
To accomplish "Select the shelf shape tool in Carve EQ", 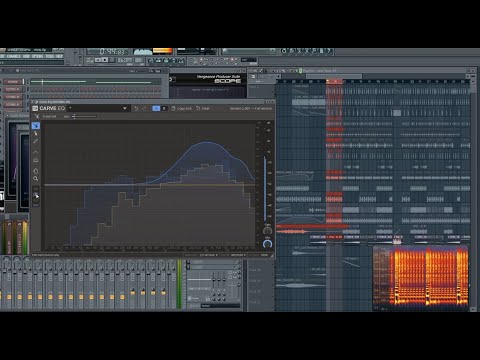I will (36, 160).
